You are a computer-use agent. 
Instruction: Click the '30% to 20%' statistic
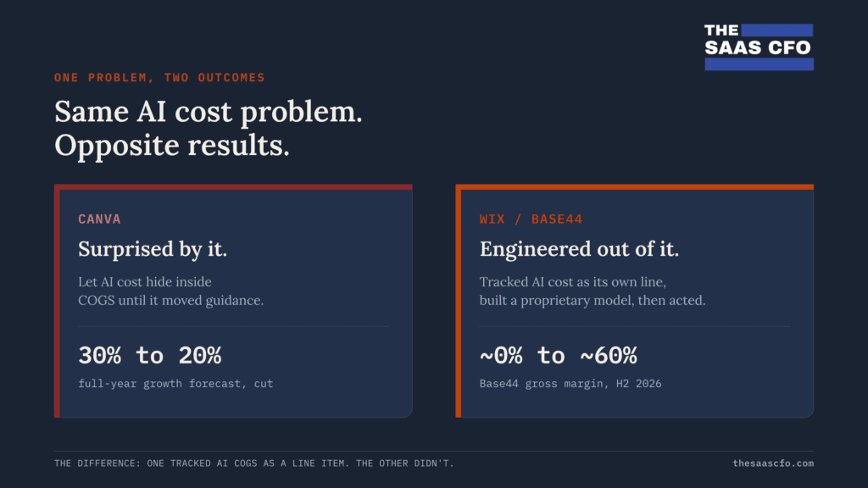(149, 355)
